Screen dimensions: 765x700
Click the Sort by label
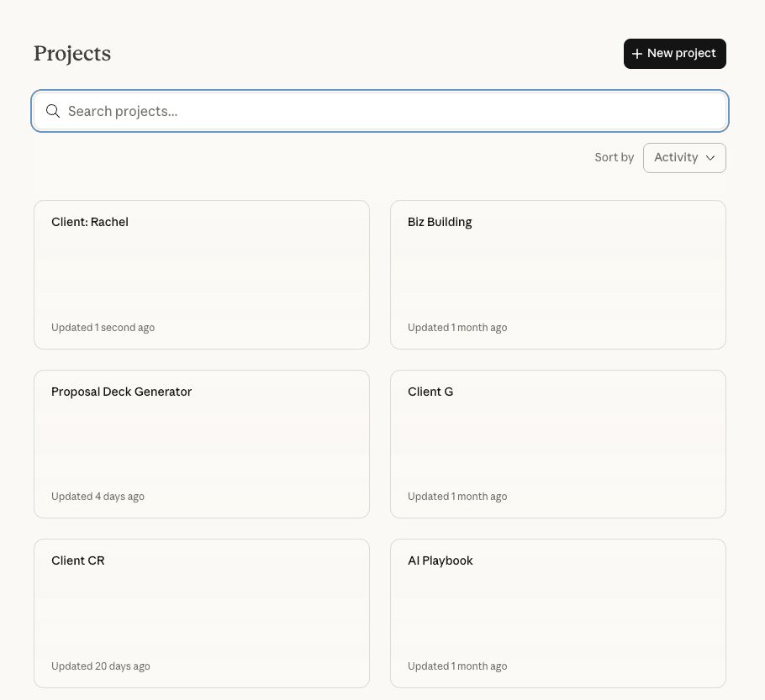(x=614, y=158)
